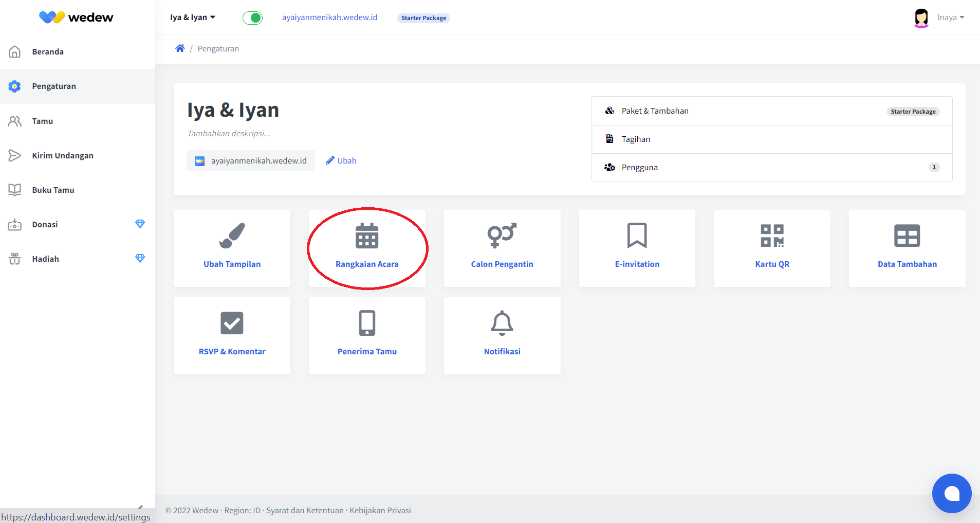Select Donasi in the sidebar menu

78,225
